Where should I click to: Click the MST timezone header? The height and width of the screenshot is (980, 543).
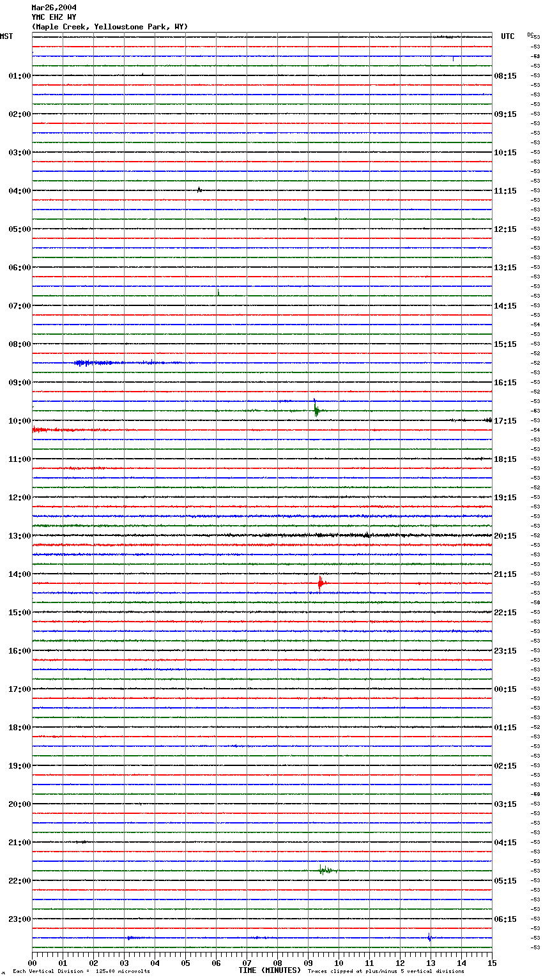point(6,36)
